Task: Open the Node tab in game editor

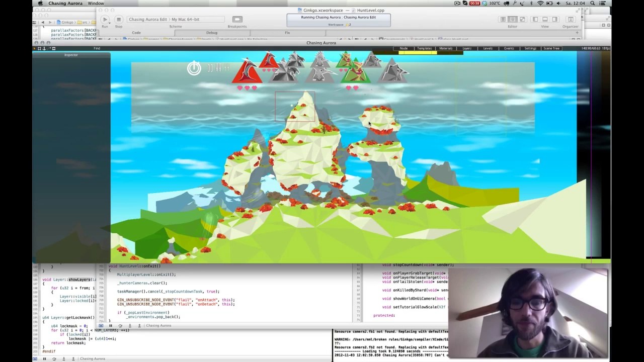Action: tap(404, 48)
